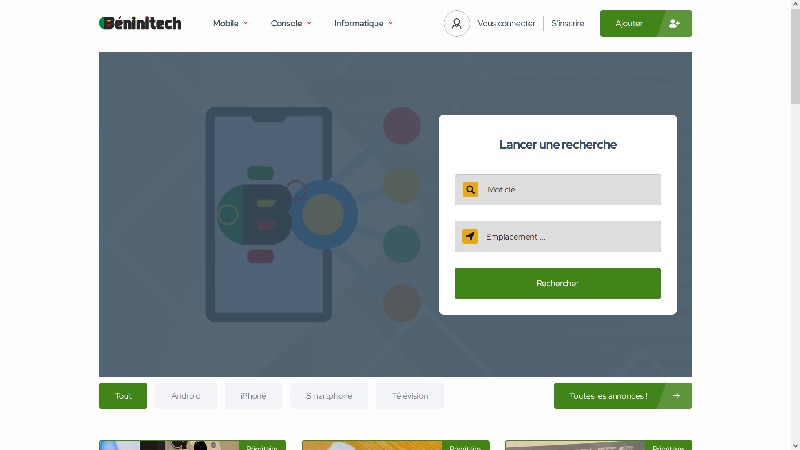This screenshot has width=800, height=450.
Task: Click the magnifier icon in the keyword field
Action: coord(470,189)
